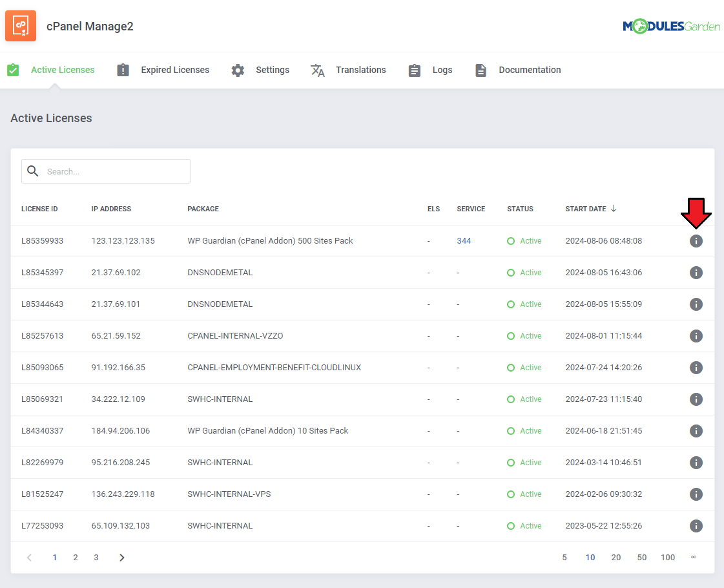724x588 pixels.
Task: Sort by Status column header
Action: pyautogui.click(x=521, y=209)
